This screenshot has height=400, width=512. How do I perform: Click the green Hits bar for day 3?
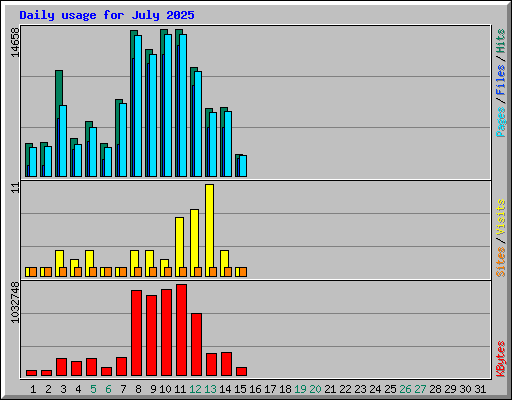(x=59, y=123)
